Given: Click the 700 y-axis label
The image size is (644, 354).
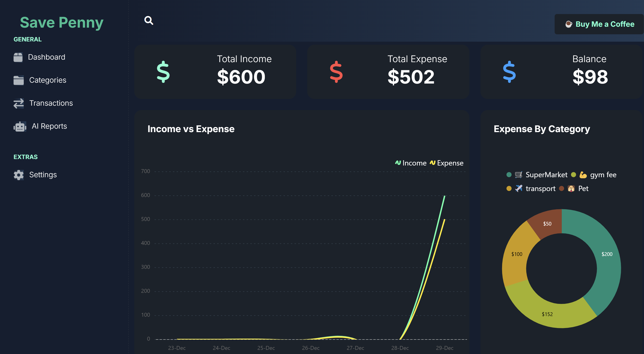Looking at the screenshot, I should [146, 171].
